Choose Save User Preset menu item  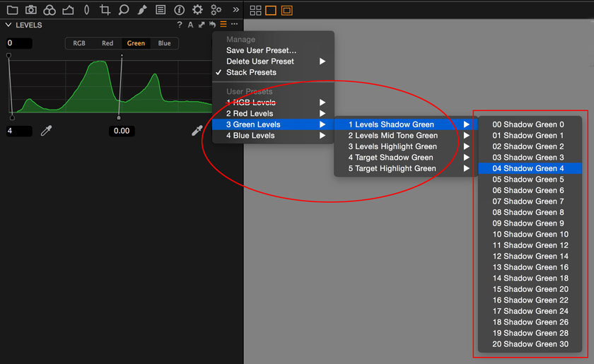261,50
